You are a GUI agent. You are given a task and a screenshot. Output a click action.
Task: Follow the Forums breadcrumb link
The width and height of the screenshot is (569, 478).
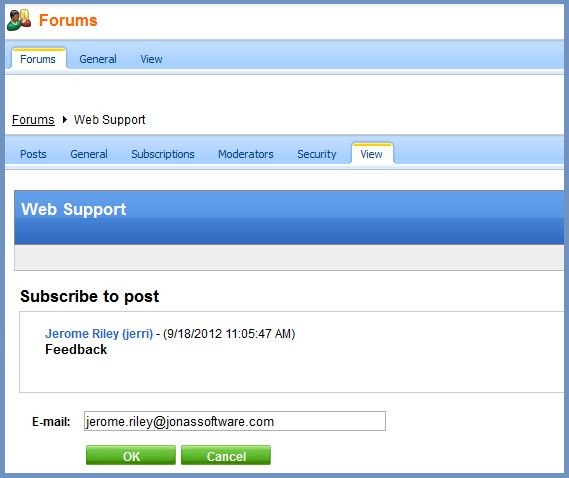[33, 119]
